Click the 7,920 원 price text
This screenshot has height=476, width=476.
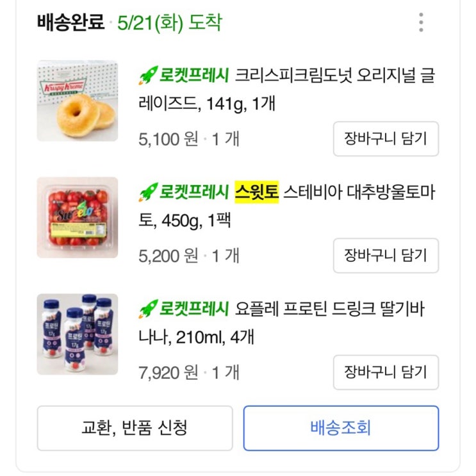click(x=168, y=373)
